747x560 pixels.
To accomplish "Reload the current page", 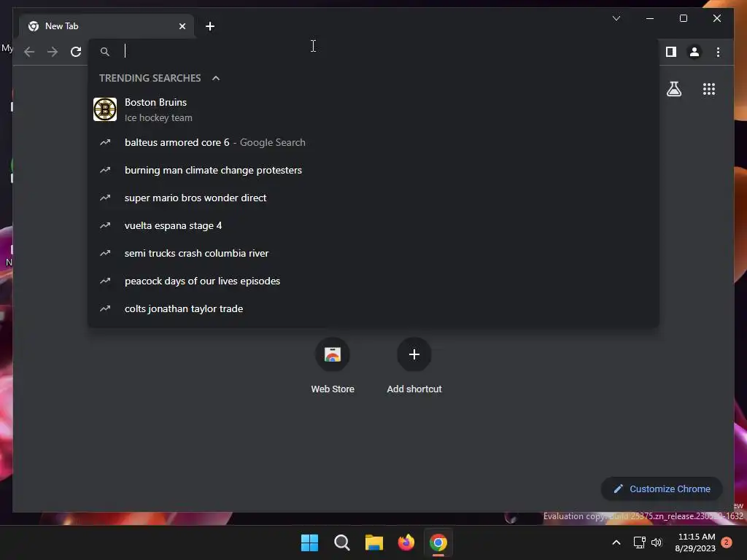I will click(x=76, y=52).
